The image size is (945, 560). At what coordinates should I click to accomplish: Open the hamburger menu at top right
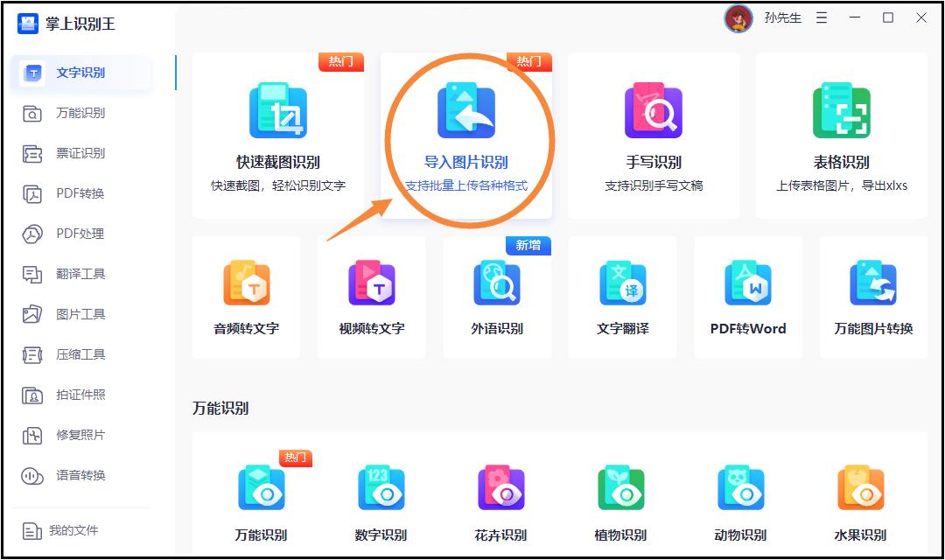(821, 17)
